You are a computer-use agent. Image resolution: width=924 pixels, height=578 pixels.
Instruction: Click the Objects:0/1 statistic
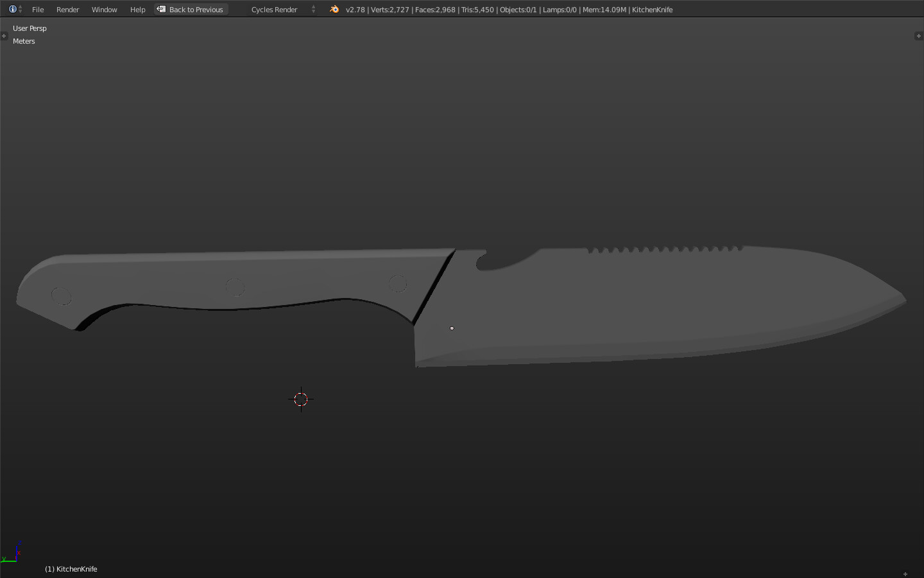(518, 10)
